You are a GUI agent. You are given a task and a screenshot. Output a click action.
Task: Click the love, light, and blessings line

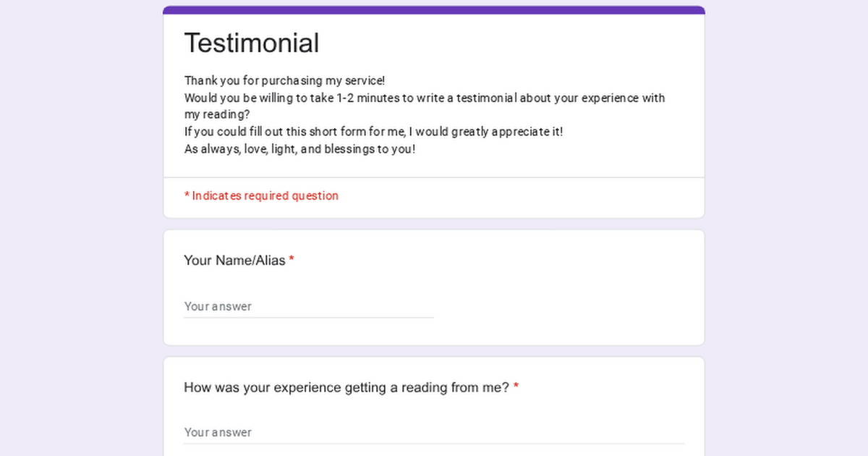pos(299,149)
